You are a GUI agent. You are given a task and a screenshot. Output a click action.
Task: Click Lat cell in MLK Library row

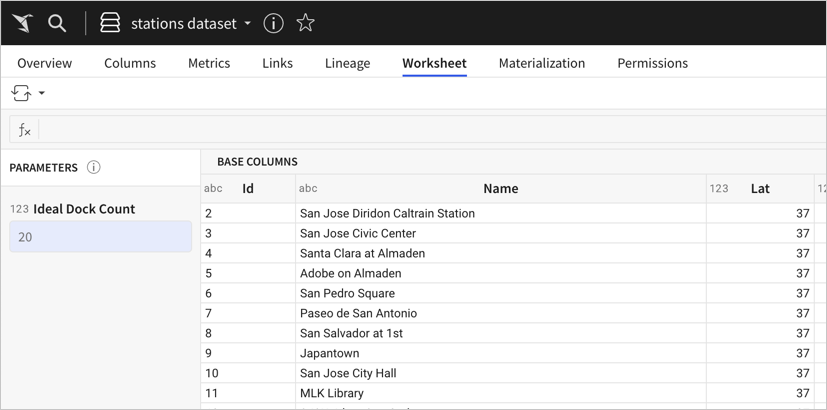[760, 393]
